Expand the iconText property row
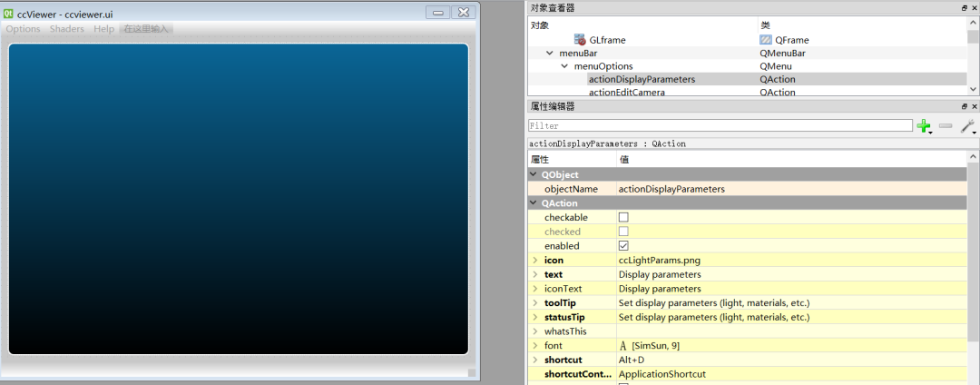 (535, 289)
